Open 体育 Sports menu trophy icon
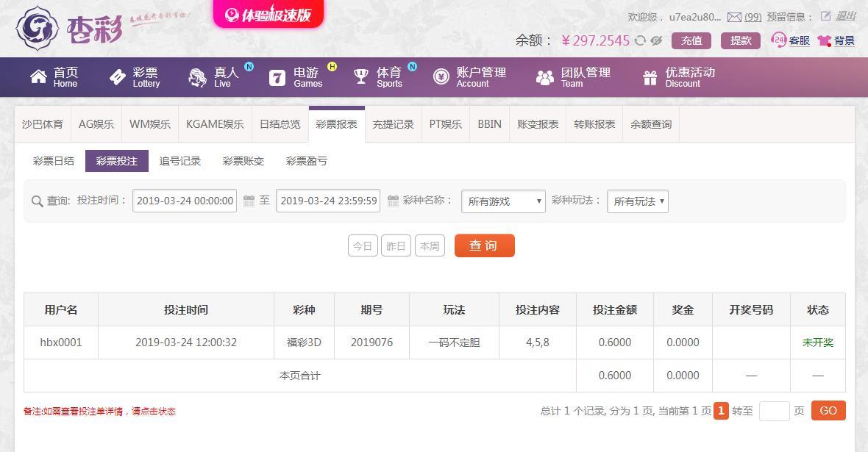Screen dimensions: 868x452 coord(361,77)
